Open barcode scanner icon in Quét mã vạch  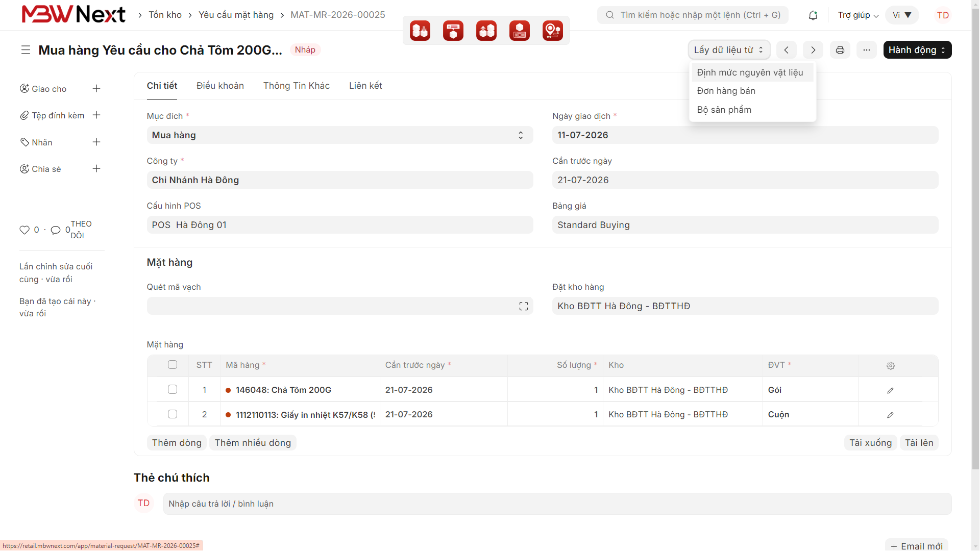(524, 306)
